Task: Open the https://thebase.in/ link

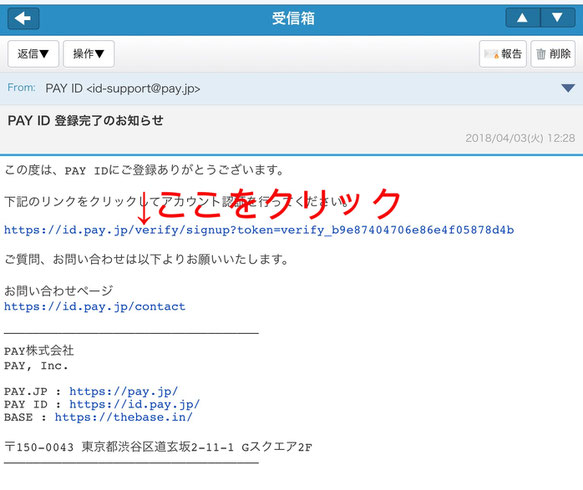Action: click(x=123, y=417)
